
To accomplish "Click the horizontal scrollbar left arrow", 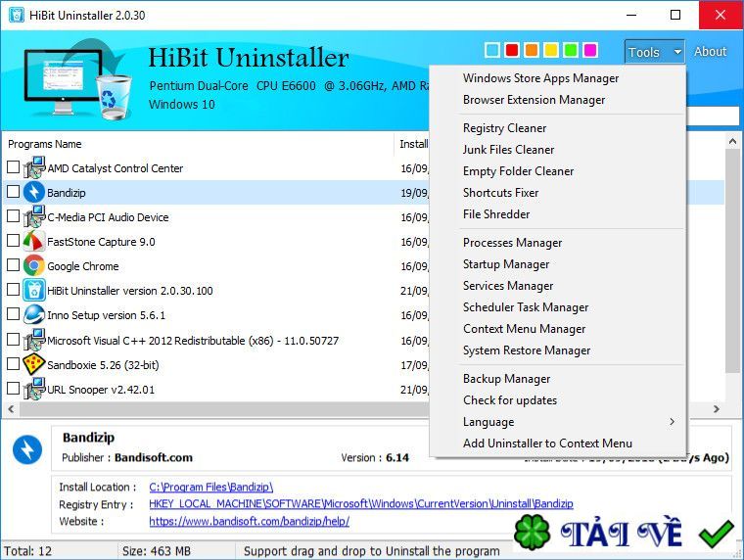I will (x=11, y=408).
